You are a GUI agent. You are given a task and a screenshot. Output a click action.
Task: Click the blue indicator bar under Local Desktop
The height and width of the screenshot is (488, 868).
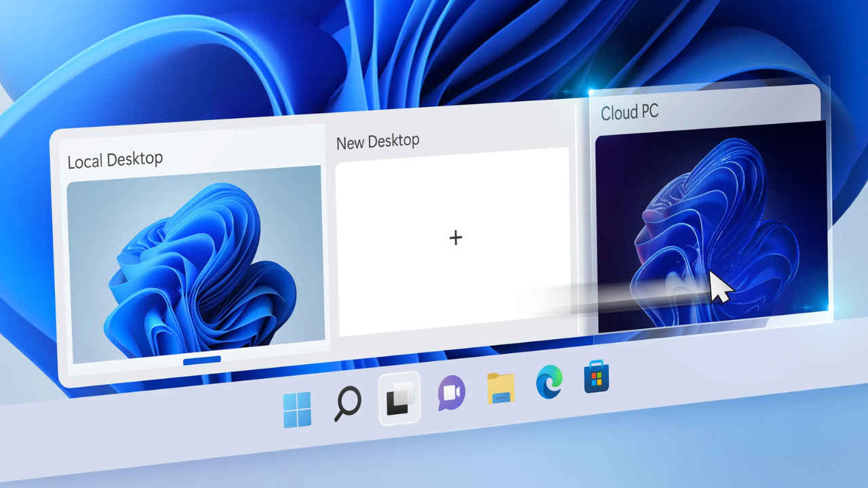click(x=202, y=360)
